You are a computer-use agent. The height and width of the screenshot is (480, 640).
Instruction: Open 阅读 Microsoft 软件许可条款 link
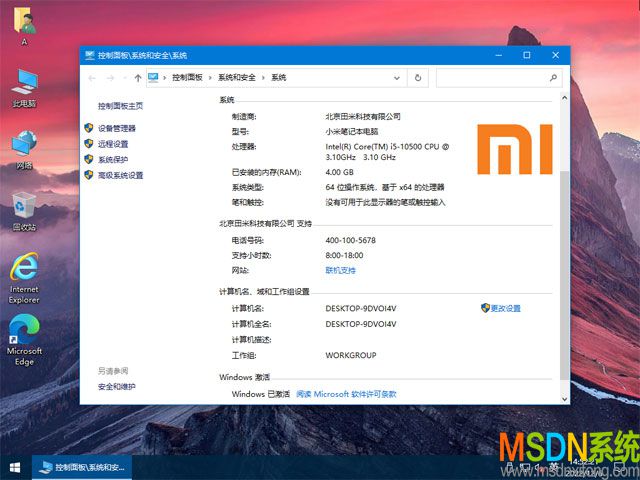346,394
